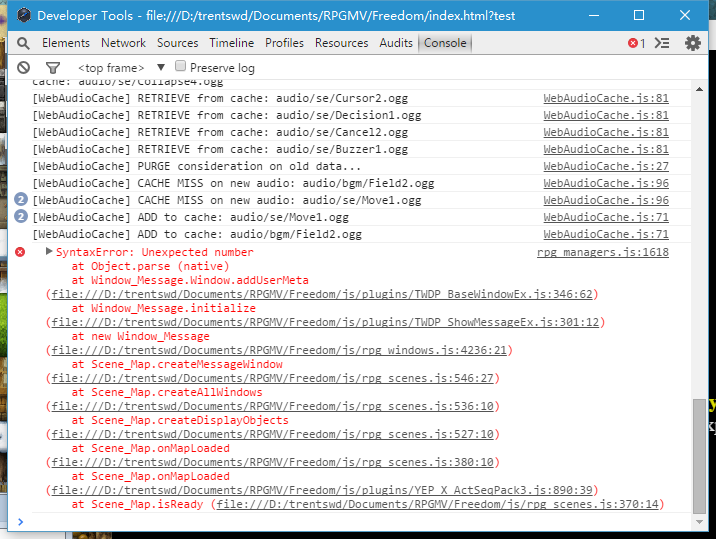Open WebAudioCache.js:71 link for Field2.ogg
Image resolution: width=716 pixels, height=539 pixels.
pyautogui.click(x=606, y=234)
